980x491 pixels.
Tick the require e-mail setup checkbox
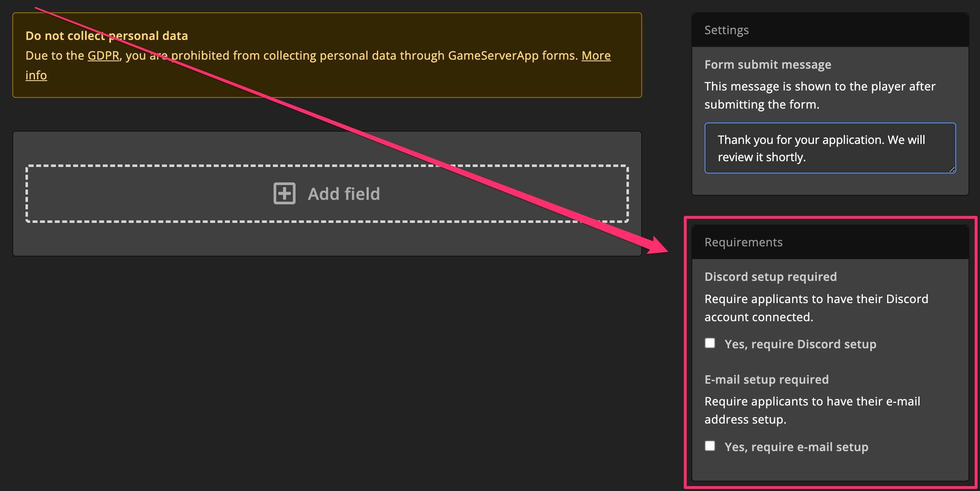click(x=710, y=446)
